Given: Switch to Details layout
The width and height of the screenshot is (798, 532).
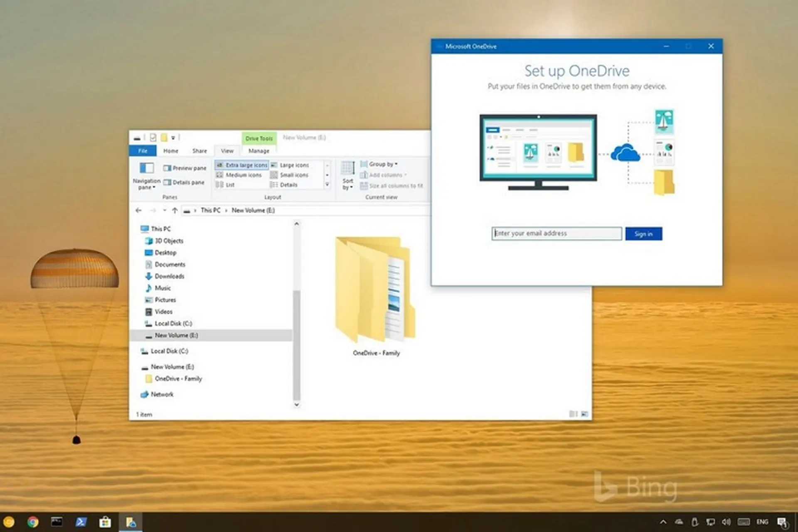Looking at the screenshot, I should tap(284, 185).
